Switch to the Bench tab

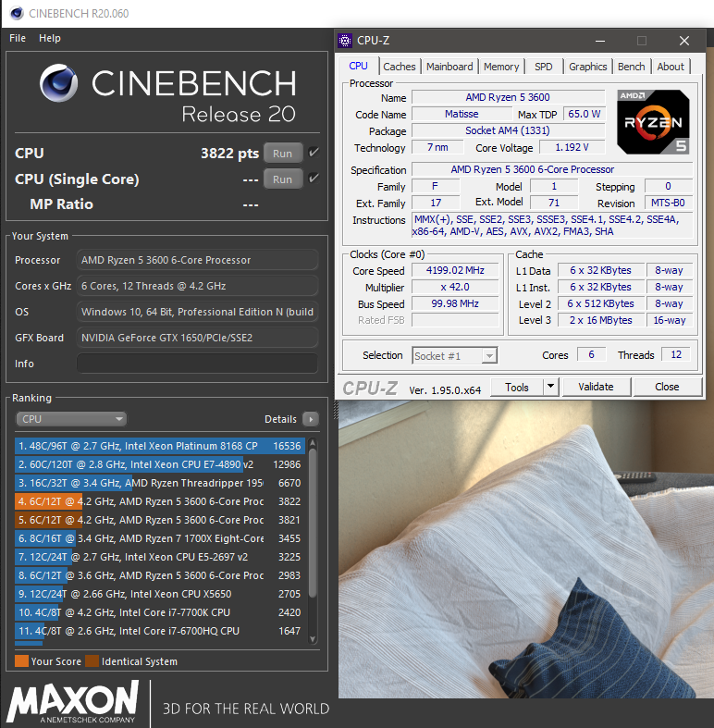pyautogui.click(x=632, y=67)
